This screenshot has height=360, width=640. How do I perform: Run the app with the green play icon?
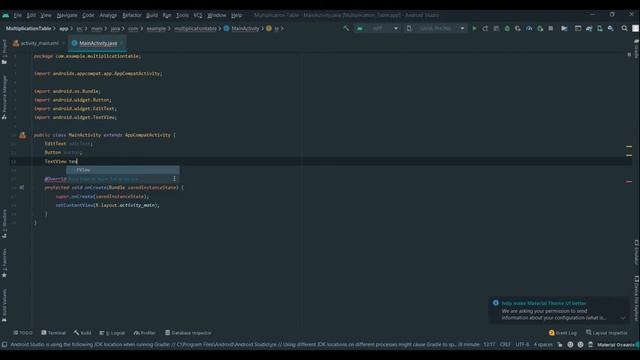(474, 29)
